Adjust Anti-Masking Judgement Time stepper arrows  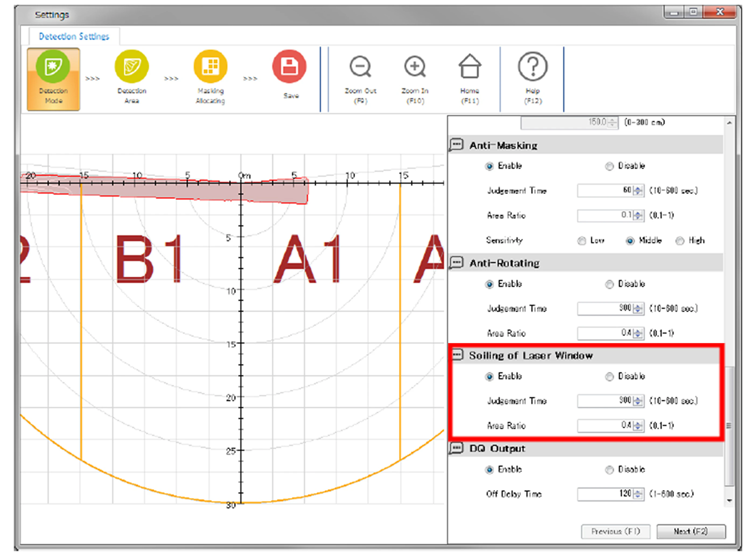(x=638, y=191)
